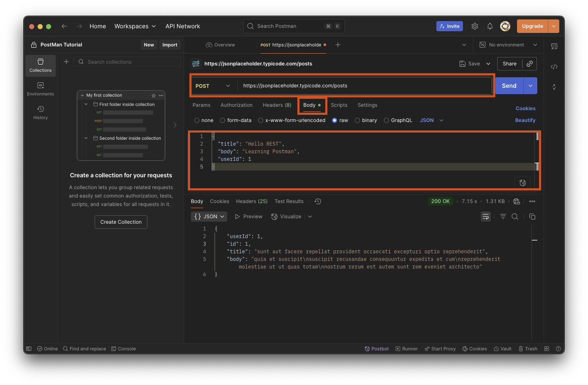Open the Vault in status bar
This screenshot has width=588, height=385.
(503, 349)
